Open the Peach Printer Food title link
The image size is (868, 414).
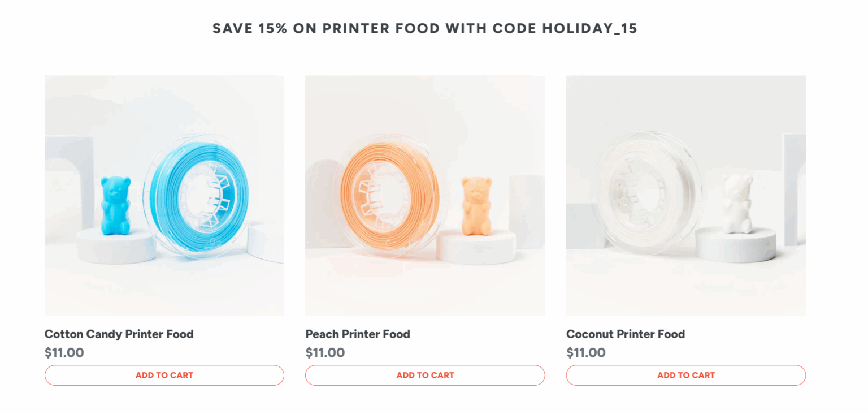tap(358, 334)
